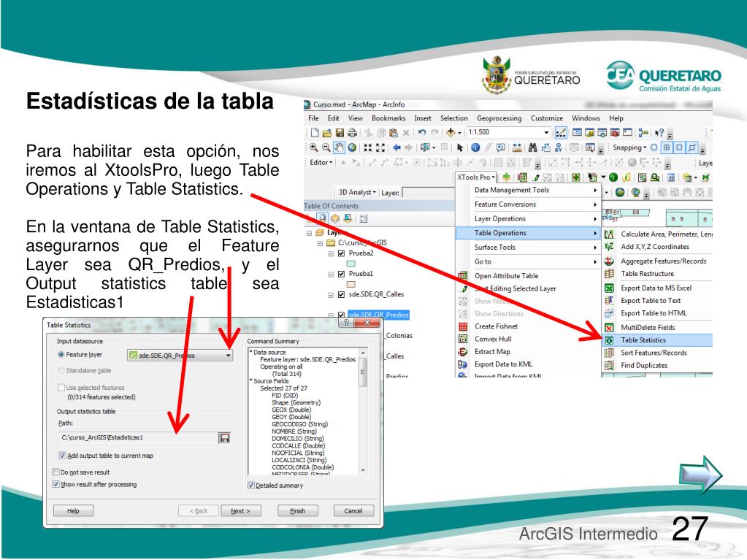This screenshot has width=747, height=560.
Task: Open the 3D Analyst dropdown menu
Action: 357,192
